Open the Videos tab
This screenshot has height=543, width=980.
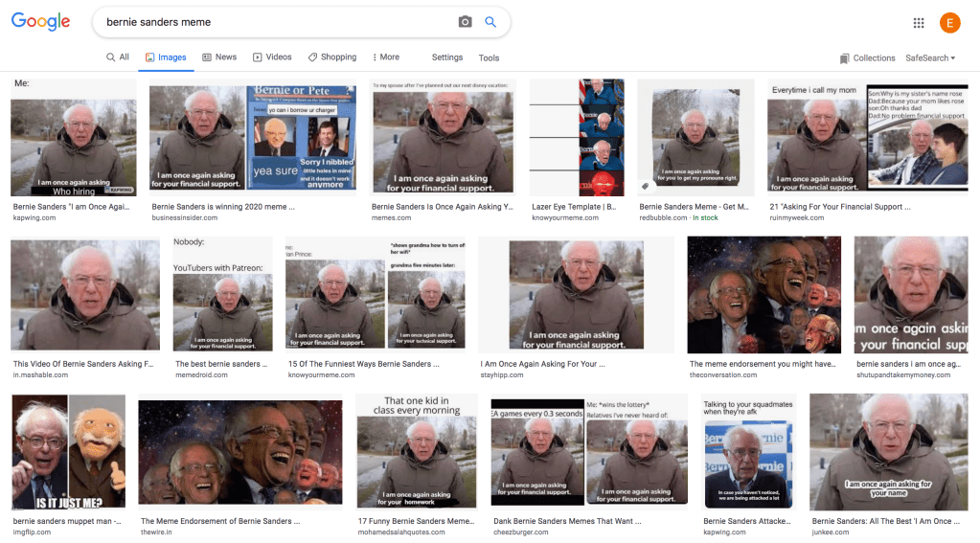coord(272,57)
